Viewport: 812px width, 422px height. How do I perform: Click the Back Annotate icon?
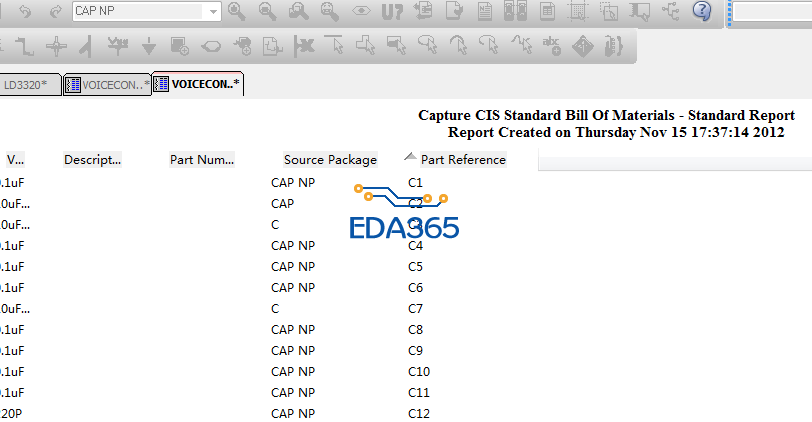423,11
